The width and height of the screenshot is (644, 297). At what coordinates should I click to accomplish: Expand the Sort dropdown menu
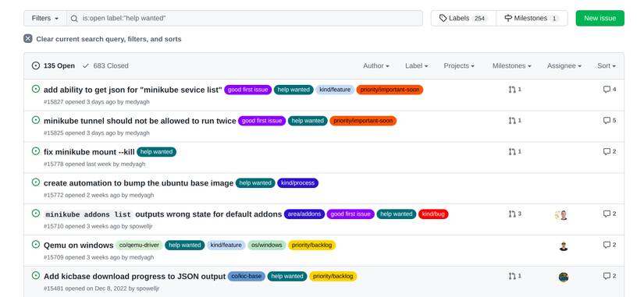pos(607,65)
